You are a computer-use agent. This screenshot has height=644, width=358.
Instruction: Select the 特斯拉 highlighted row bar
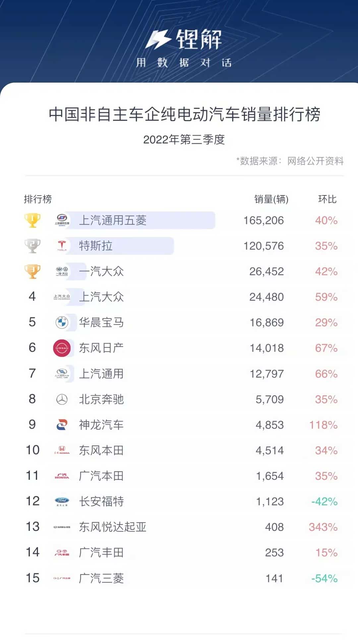pos(123,246)
